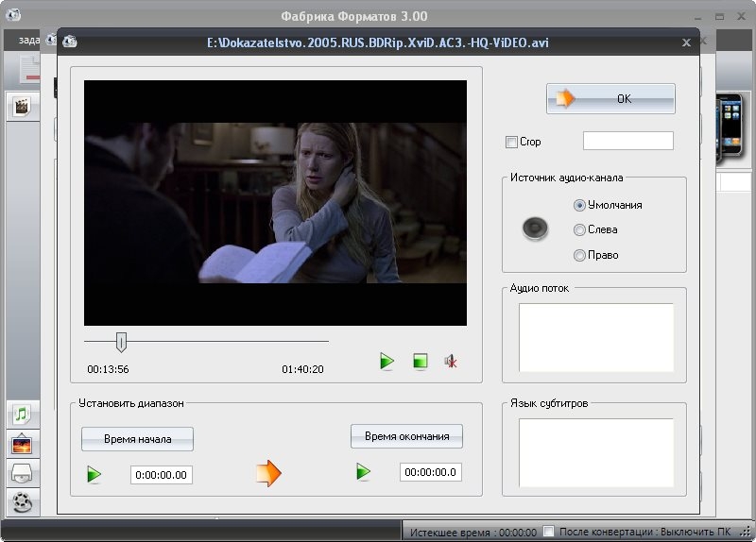756x542 pixels.
Task: Click the Время начала button
Action: (x=137, y=439)
